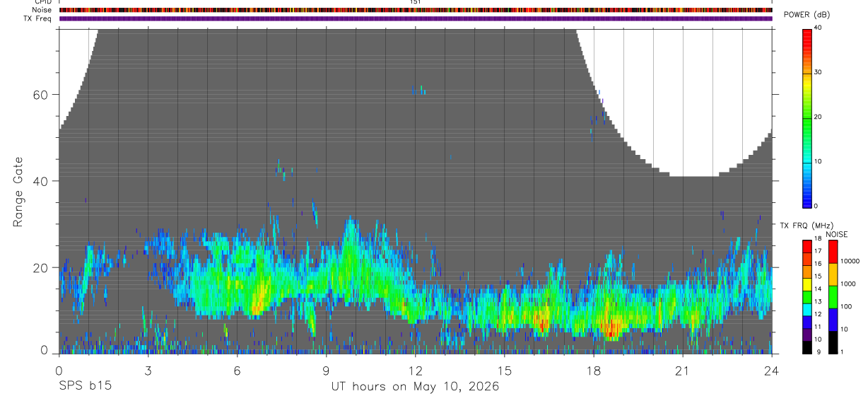The image size is (868, 401).
Task: Click the UT hours on May 10, 2026 caption
Action: pos(415,387)
